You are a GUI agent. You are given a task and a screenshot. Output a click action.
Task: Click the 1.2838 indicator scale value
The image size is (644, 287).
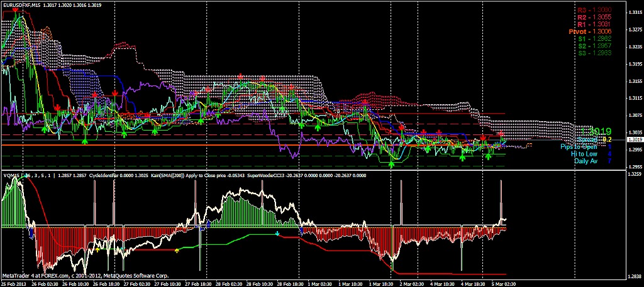coord(635,275)
